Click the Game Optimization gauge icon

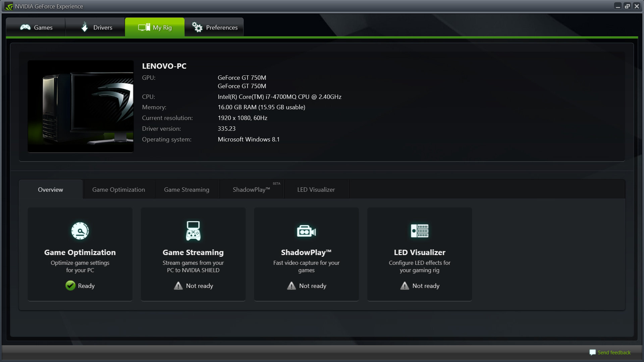(x=80, y=231)
